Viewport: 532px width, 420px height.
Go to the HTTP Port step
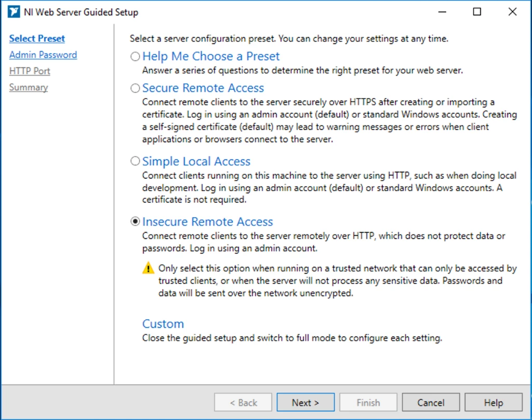click(x=30, y=71)
